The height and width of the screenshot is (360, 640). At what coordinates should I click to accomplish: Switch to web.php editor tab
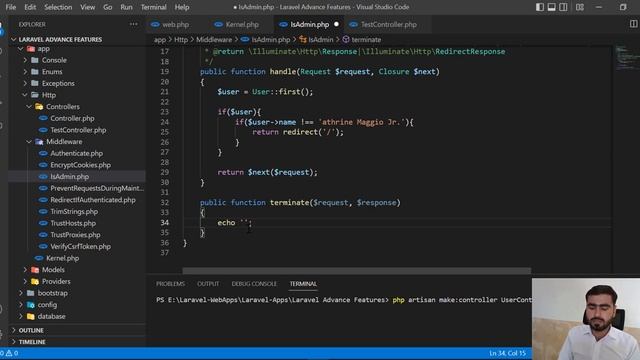click(176, 24)
